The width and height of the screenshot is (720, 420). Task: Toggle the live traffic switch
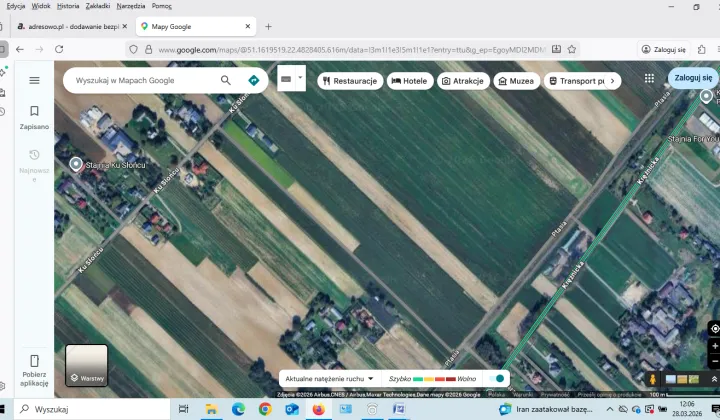(495, 379)
